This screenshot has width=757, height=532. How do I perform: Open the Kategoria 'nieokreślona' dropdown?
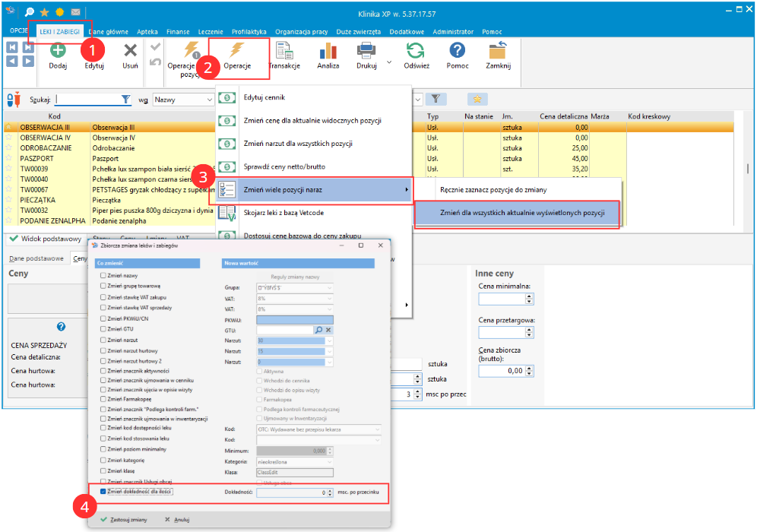294,461
